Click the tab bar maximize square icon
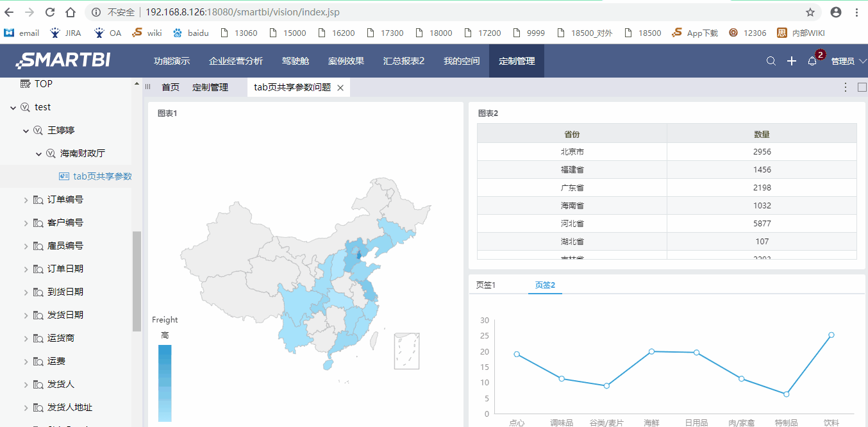 click(x=862, y=87)
